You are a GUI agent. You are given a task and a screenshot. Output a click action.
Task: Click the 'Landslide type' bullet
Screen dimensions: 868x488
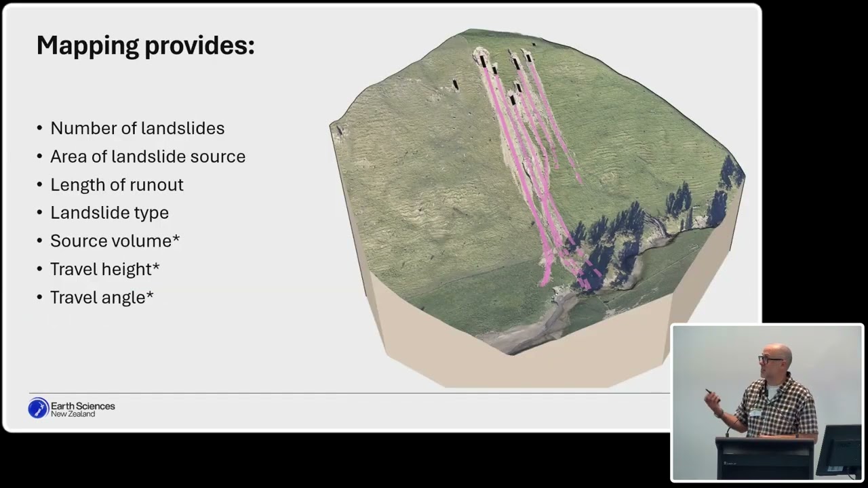pos(109,213)
